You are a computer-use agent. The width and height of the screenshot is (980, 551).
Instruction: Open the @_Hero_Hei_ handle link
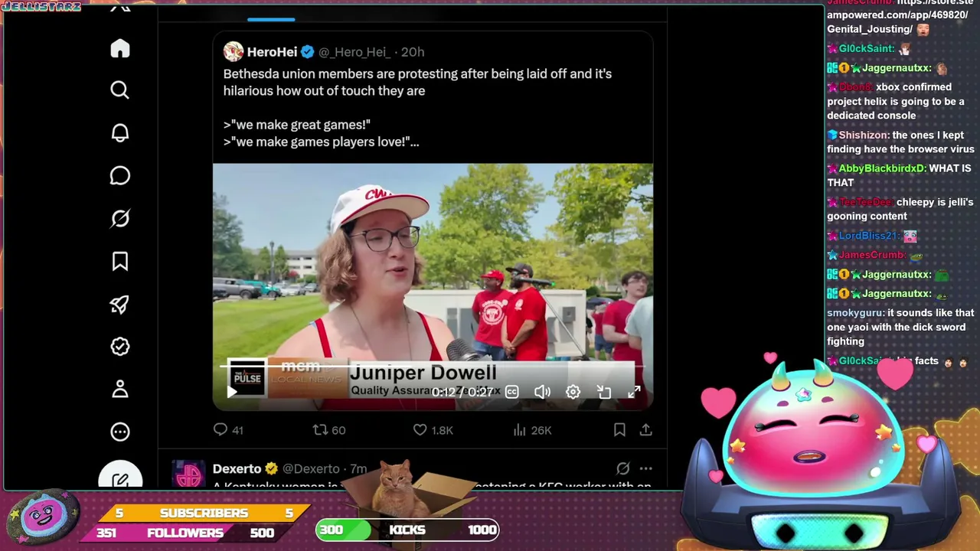(354, 52)
